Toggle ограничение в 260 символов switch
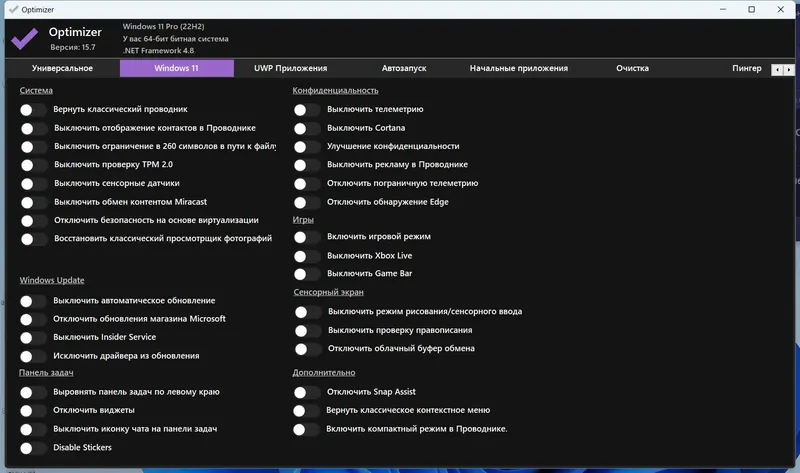The image size is (800, 473). [x=34, y=147]
